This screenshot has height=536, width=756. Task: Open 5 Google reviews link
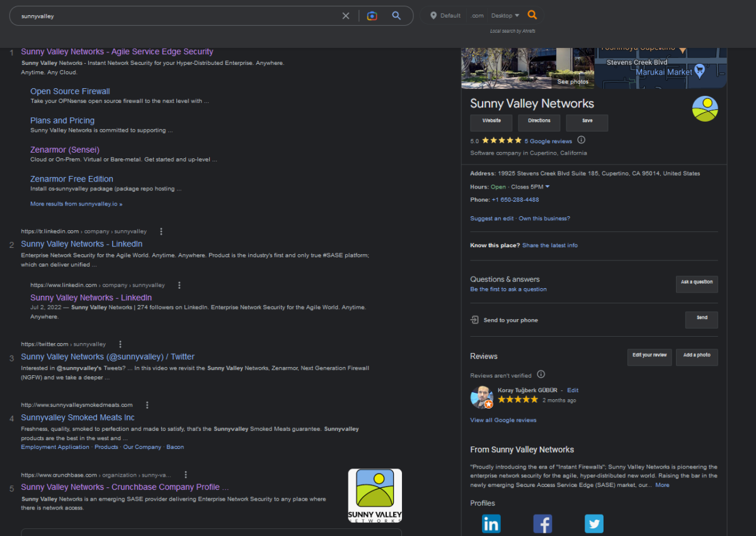click(x=548, y=141)
